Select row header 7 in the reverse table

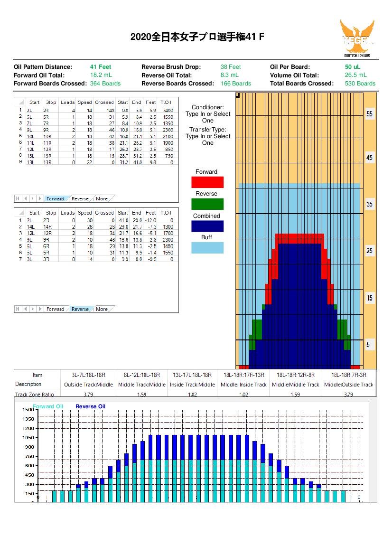(20, 259)
